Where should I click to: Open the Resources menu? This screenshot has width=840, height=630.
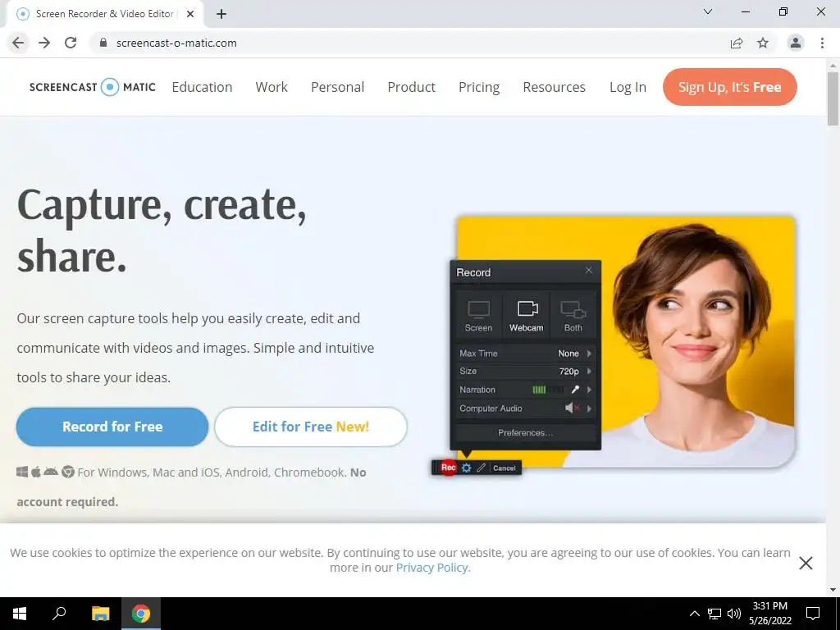pyautogui.click(x=554, y=87)
